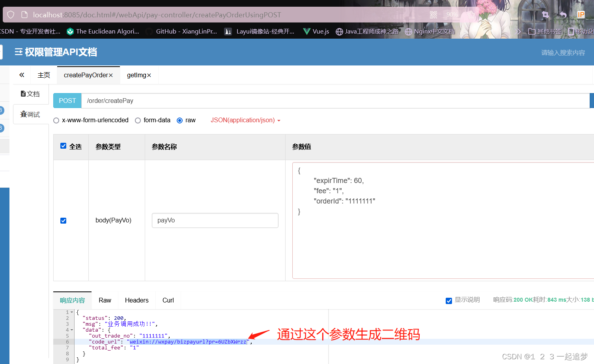Click the hamburger menu beside 权限管理API文档
This screenshot has height=364, width=594.
coord(19,52)
